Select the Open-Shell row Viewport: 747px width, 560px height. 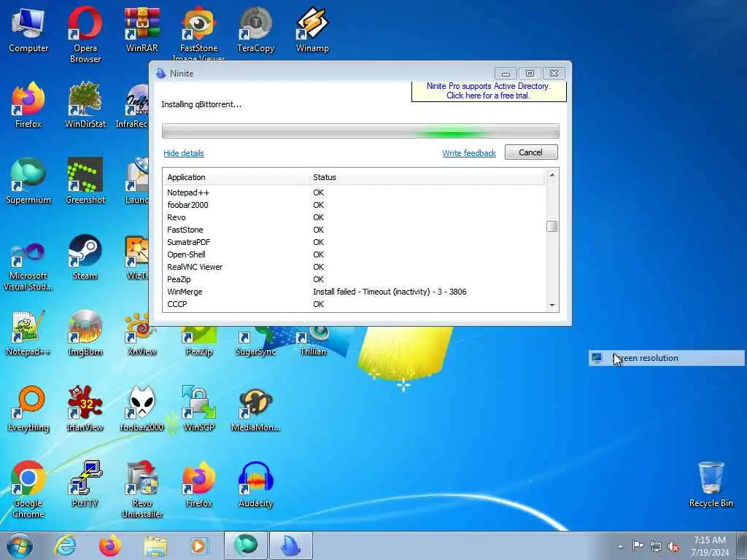tap(355, 254)
